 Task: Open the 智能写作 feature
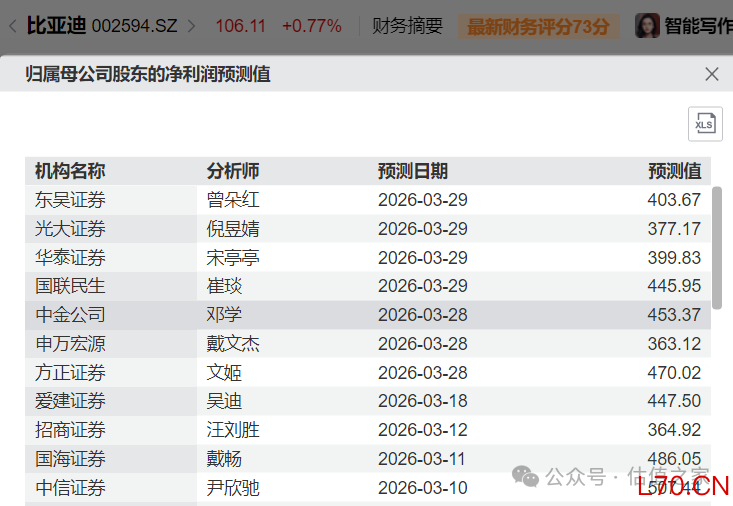coord(698,26)
